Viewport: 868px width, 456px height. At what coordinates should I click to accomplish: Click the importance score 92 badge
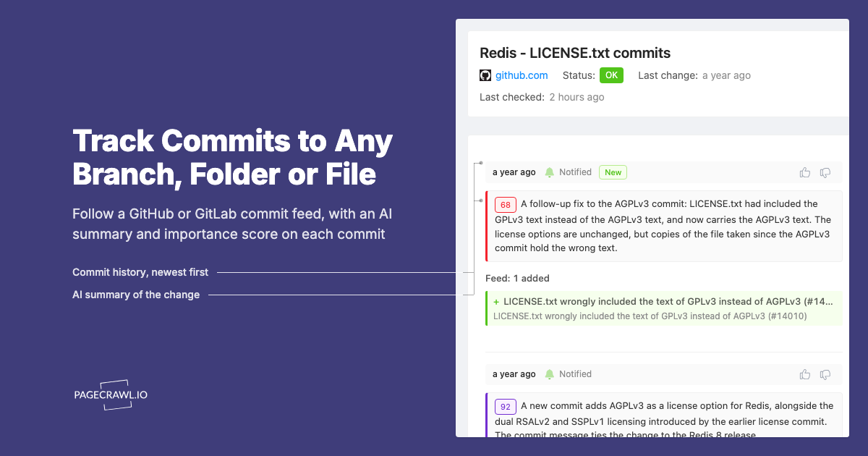coord(505,406)
